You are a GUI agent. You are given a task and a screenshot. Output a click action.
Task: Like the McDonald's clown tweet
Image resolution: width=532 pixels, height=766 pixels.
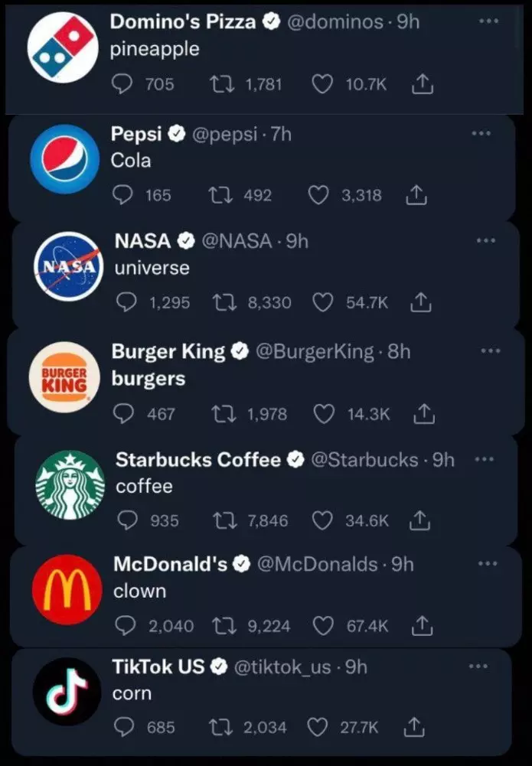pos(322,625)
